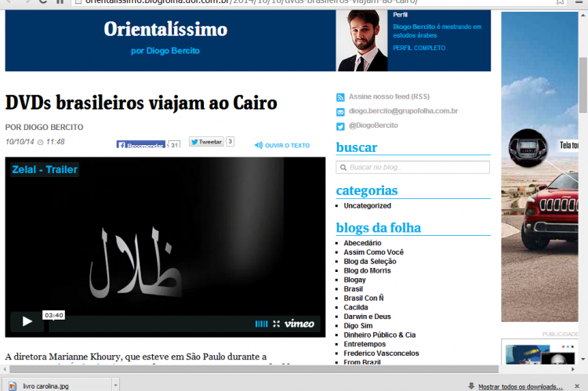Click diogo.bercito@grupofolha.com.br email link
Viewport: 588px width, 391px height.
click(x=403, y=111)
